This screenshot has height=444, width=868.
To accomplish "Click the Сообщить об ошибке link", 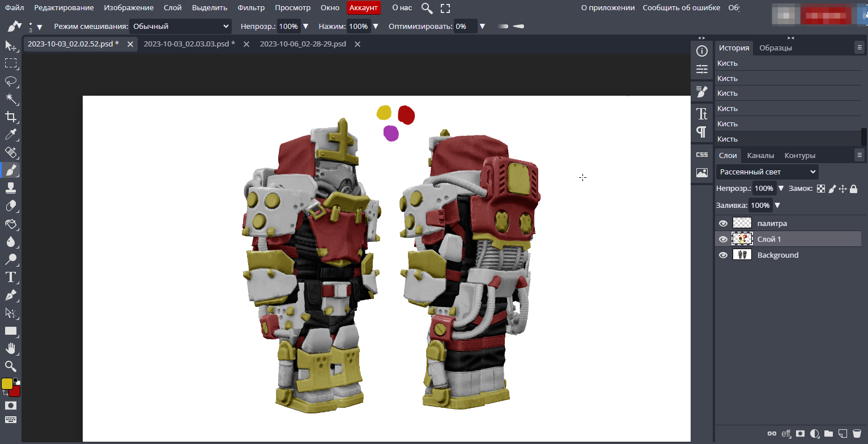I will point(682,8).
